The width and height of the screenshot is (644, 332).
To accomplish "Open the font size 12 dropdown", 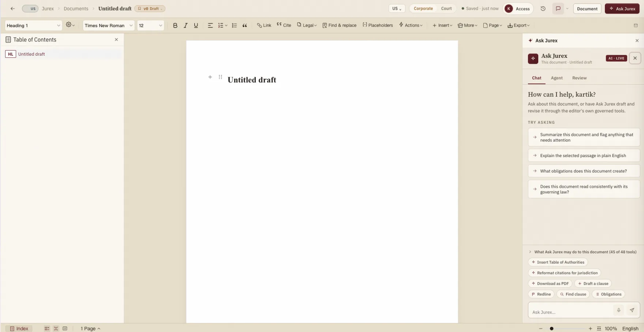I will pyautogui.click(x=150, y=25).
